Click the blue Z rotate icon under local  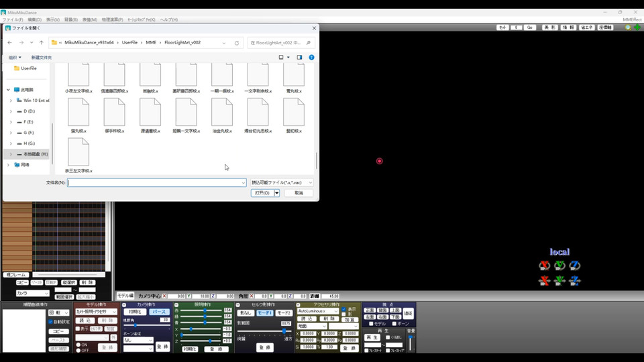tap(575, 265)
